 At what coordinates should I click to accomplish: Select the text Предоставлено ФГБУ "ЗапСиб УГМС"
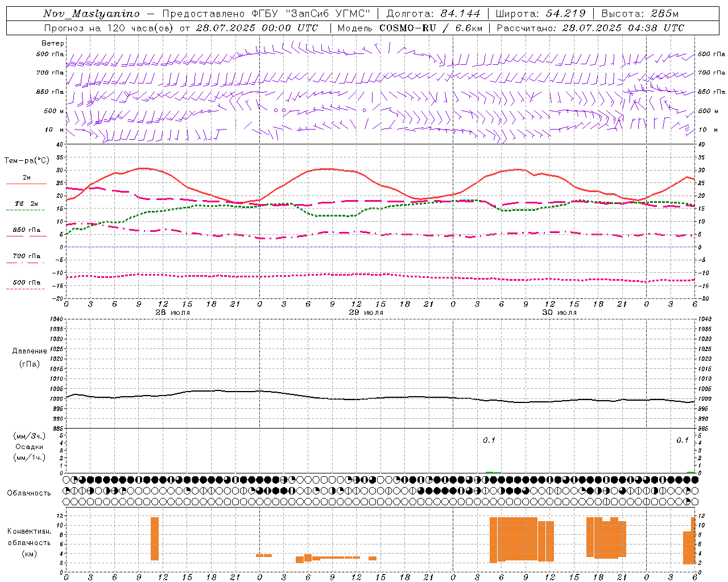[x=267, y=14]
